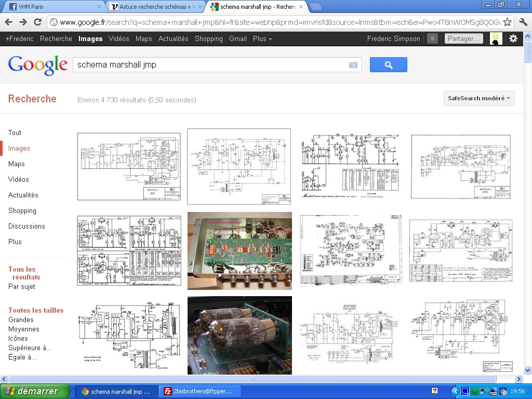Select Vidéos in the left sidebar

18,179
